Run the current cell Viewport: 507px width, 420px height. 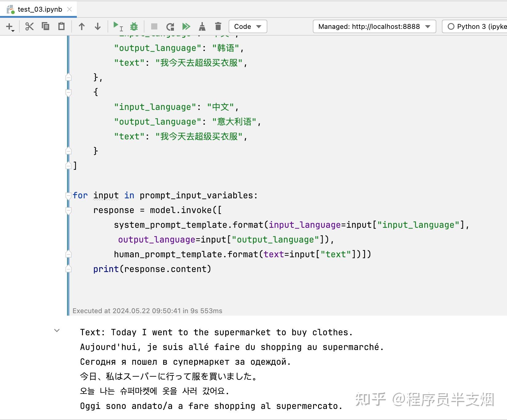click(x=116, y=26)
